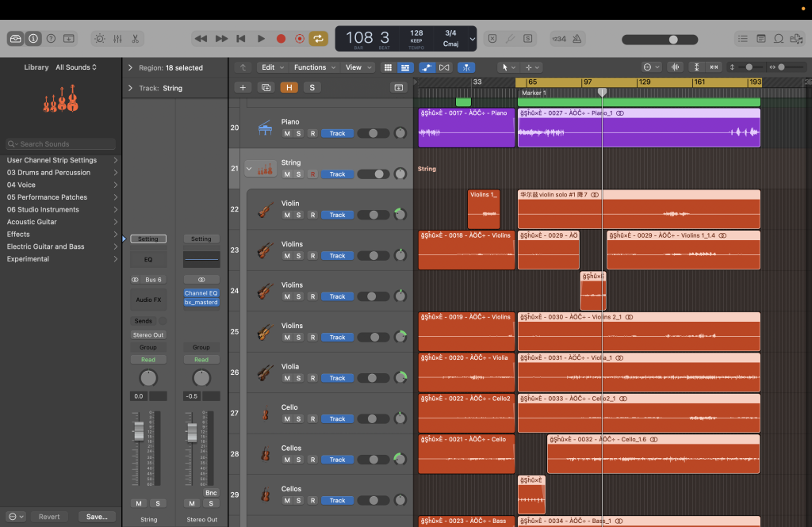Viewport: 812px width, 527px height.
Task: Toggle the Cycle loop button
Action: [x=319, y=39]
